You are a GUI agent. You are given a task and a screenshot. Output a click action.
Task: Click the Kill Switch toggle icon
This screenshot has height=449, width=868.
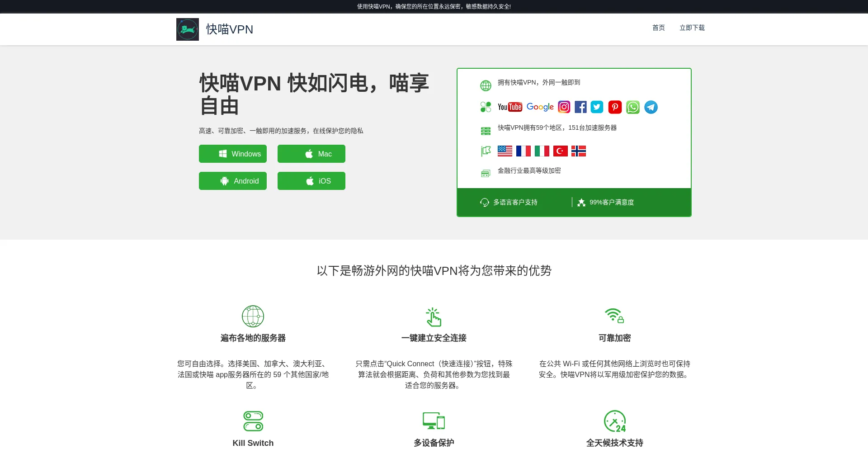click(253, 421)
